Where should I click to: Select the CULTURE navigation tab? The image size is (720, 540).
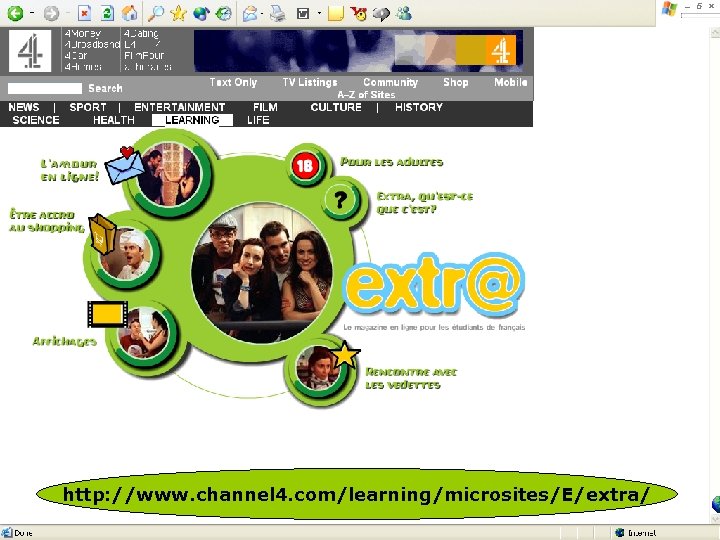(336, 107)
